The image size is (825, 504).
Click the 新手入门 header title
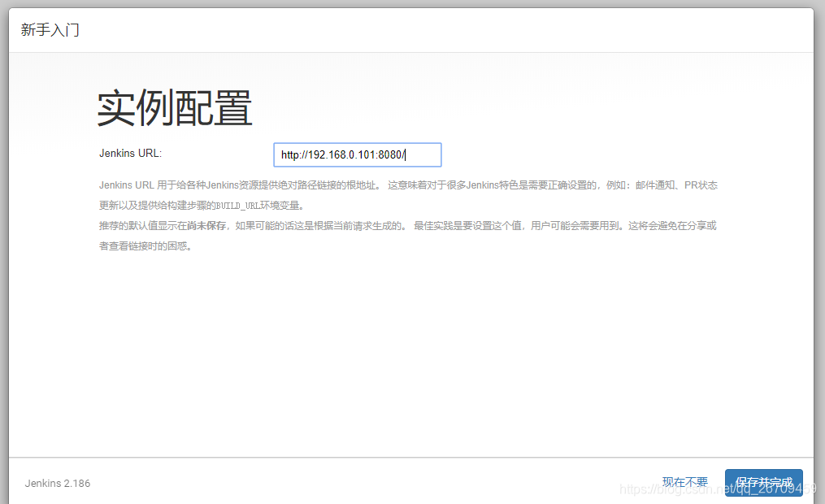50,30
